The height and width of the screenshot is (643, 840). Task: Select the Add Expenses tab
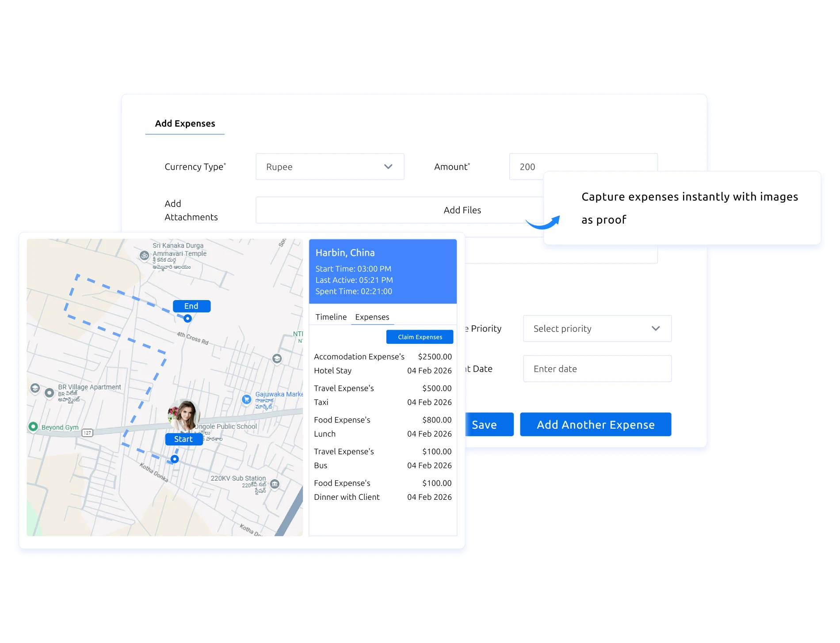click(184, 124)
